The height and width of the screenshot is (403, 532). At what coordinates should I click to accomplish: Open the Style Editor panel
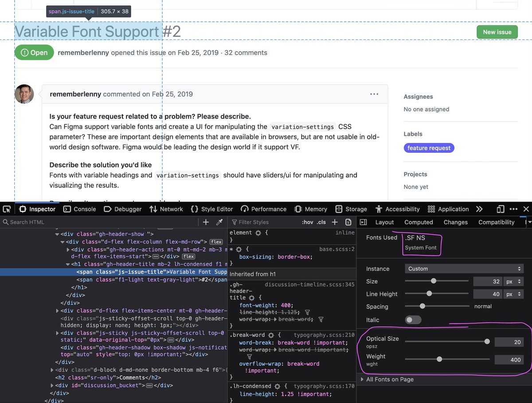click(x=212, y=209)
